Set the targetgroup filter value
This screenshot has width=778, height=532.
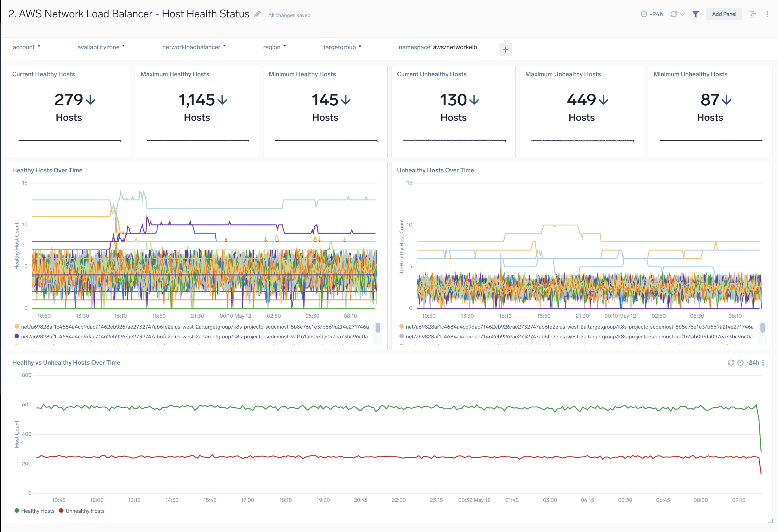click(370, 47)
